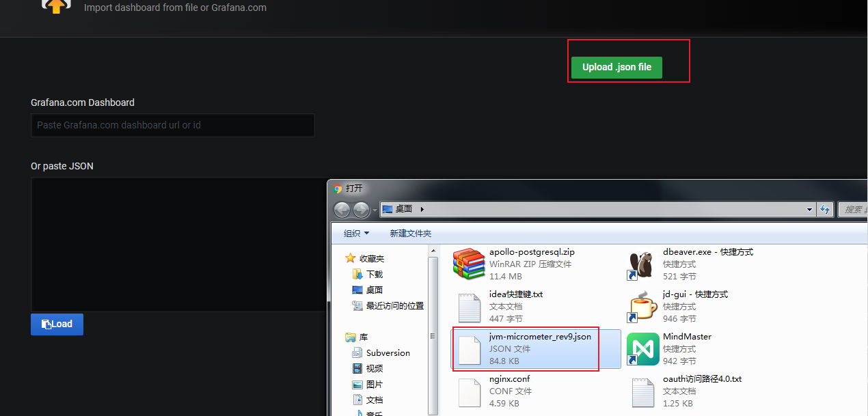The width and height of the screenshot is (868, 416).
Task: Click the star icon next to 收藏夹
Action: point(351,258)
